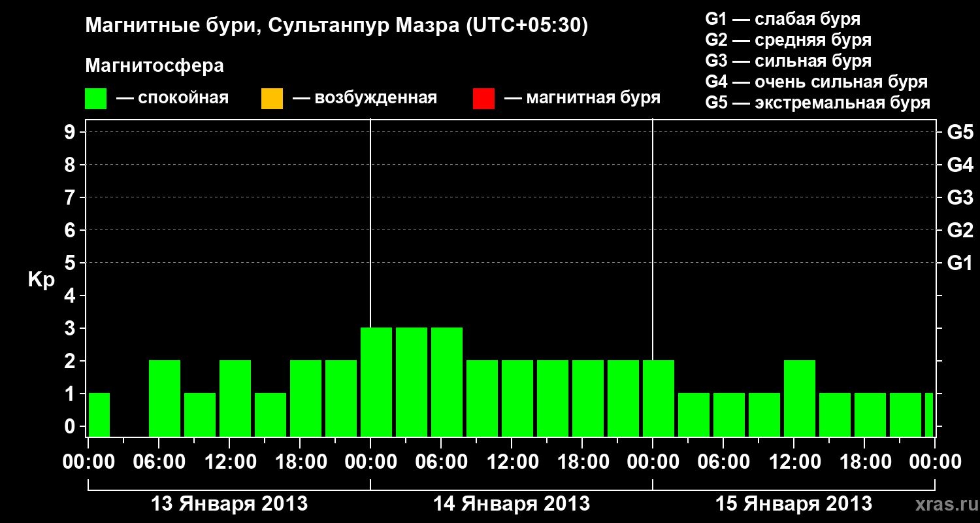Click 'G4 — очень сильная буря' description
Screen dimensions: 980x523
pos(817,82)
